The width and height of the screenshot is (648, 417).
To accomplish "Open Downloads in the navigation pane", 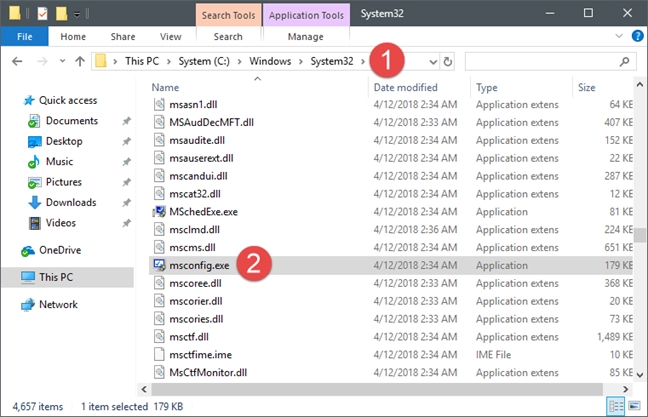I will pos(71,203).
